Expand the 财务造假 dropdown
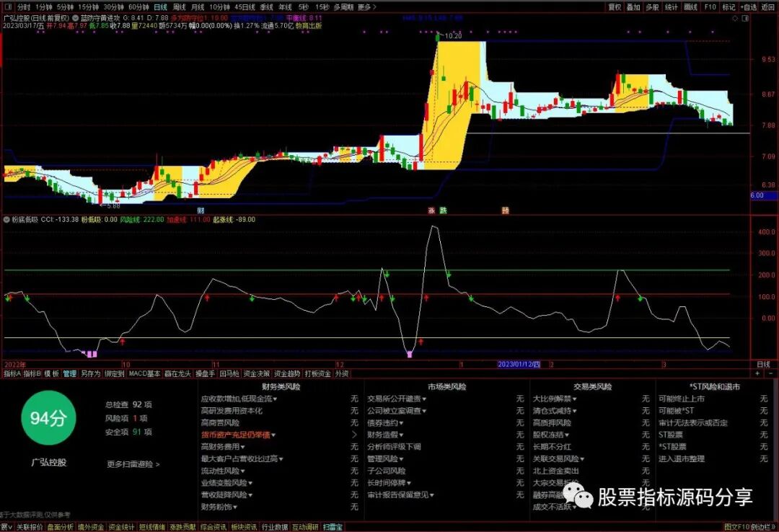The image size is (779, 532). (401, 435)
